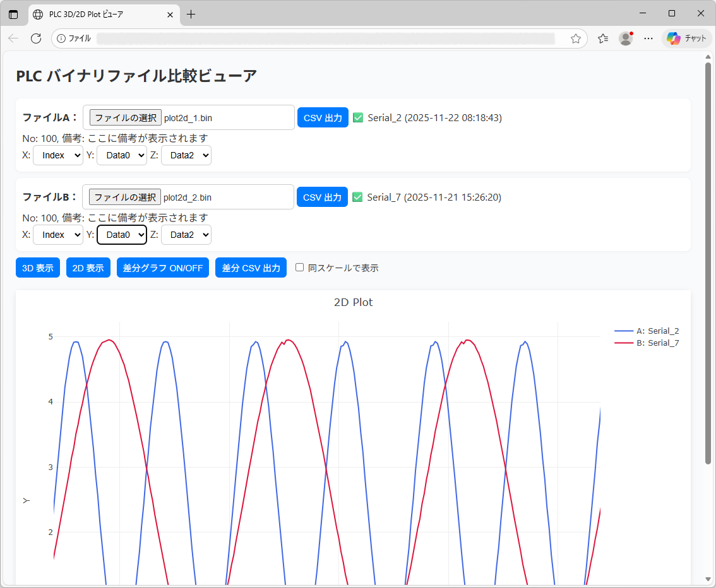Click the favorites star icon in address bar
Viewport: 716px width, 588px height.
click(575, 38)
